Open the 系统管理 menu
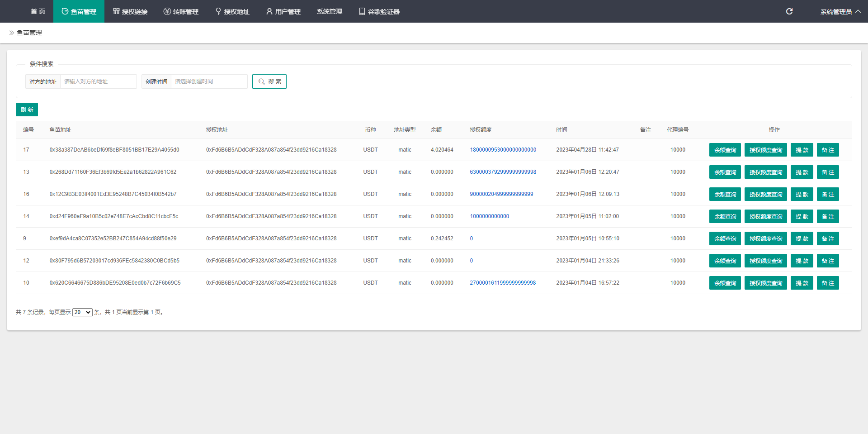Image resolution: width=868 pixels, height=434 pixels. 330,11
